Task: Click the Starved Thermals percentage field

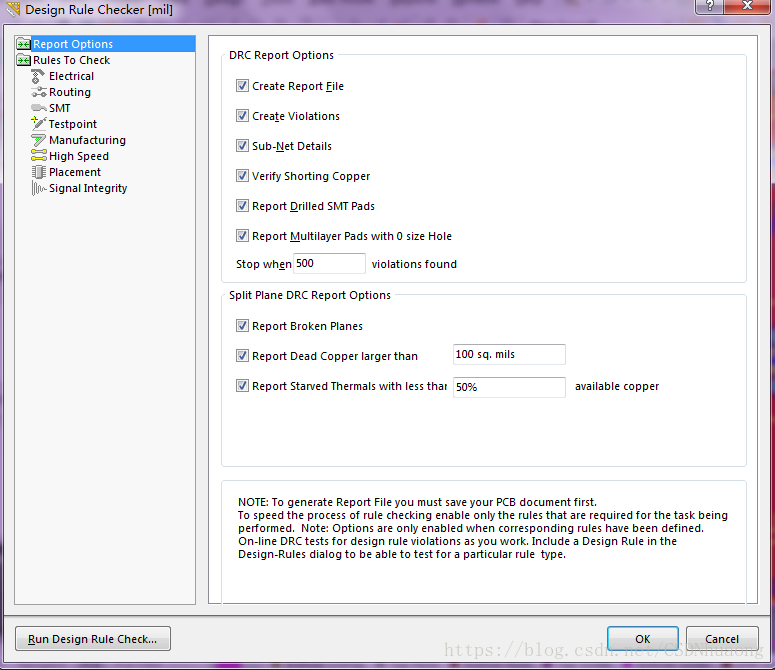Action: 509,387
